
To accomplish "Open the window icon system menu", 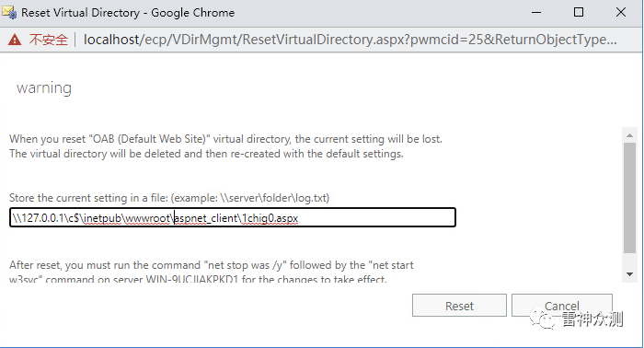I will pos(9,12).
